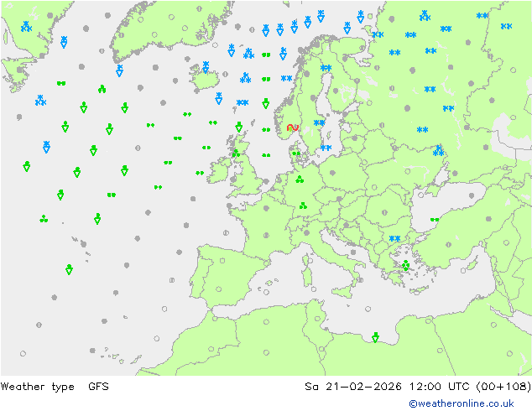
Task: Click the blue snow symbol over Bulgaria
Action: (394, 238)
